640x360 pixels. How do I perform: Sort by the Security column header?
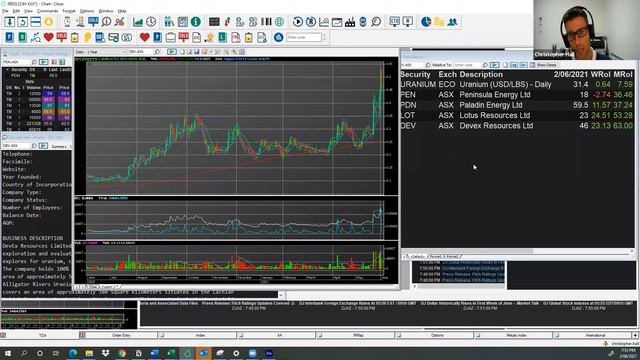pyautogui.click(x=415, y=75)
